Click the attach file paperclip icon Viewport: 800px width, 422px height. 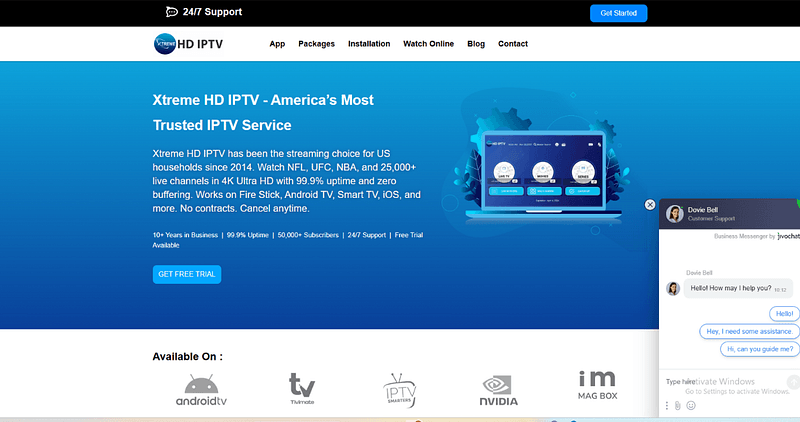678,406
